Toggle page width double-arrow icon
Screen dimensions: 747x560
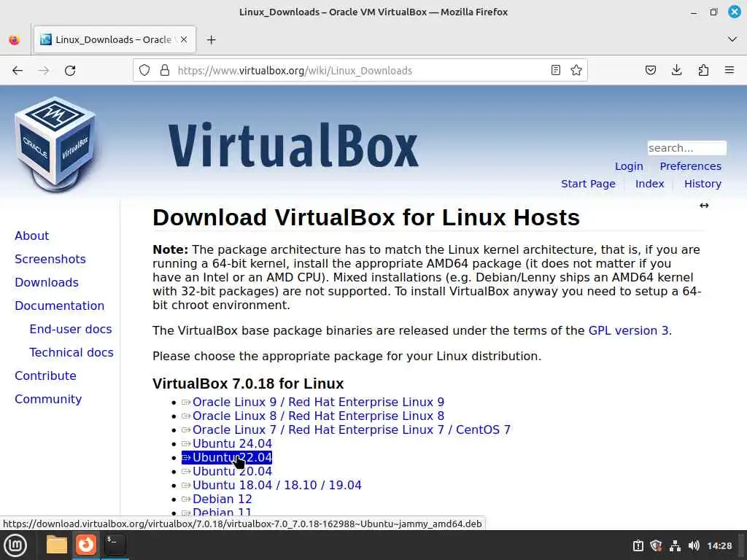(704, 205)
